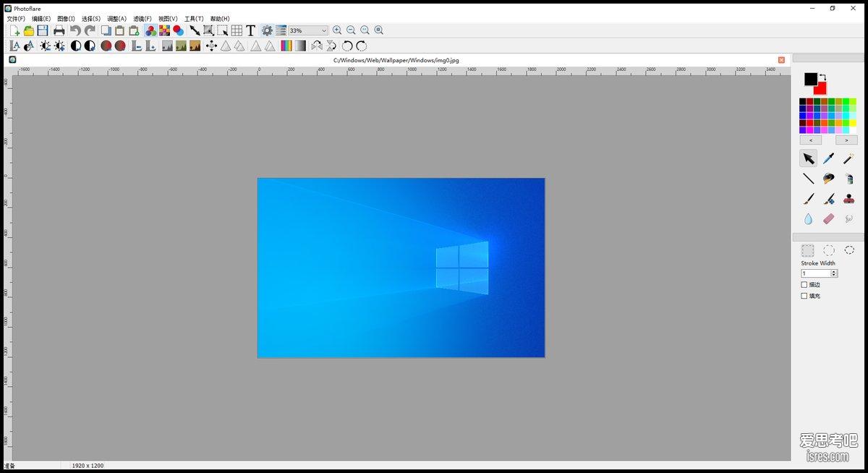This screenshot has width=868, height=473.
Task: Swap foreground and background colors
Action: (x=822, y=77)
